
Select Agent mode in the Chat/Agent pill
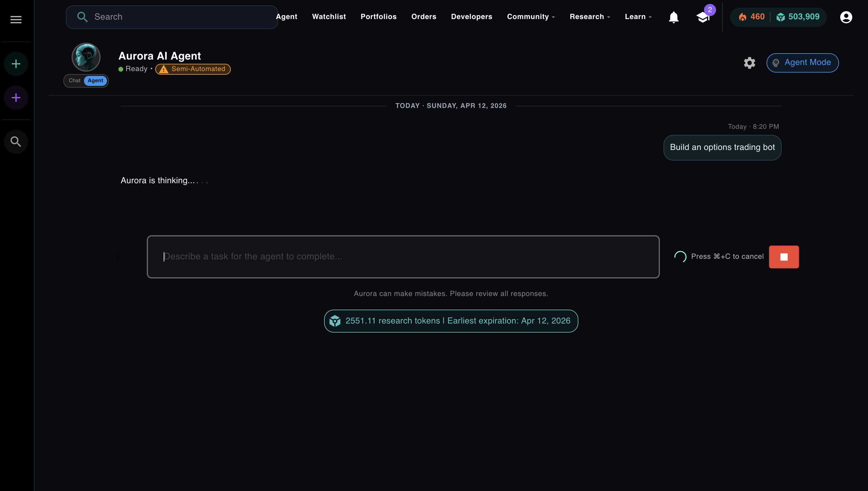pyautogui.click(x=95, y=80)
